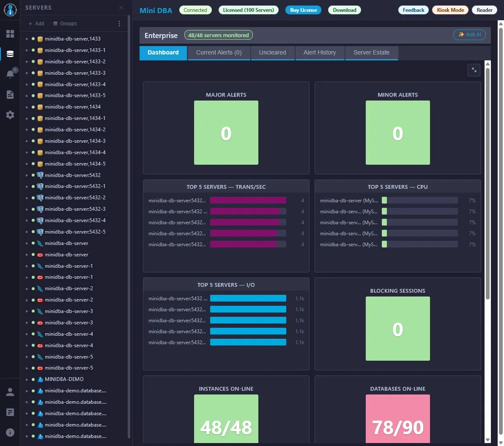Switch to the Dashboard tab
This screenshot has width=504, height=446.
[163, 53]
